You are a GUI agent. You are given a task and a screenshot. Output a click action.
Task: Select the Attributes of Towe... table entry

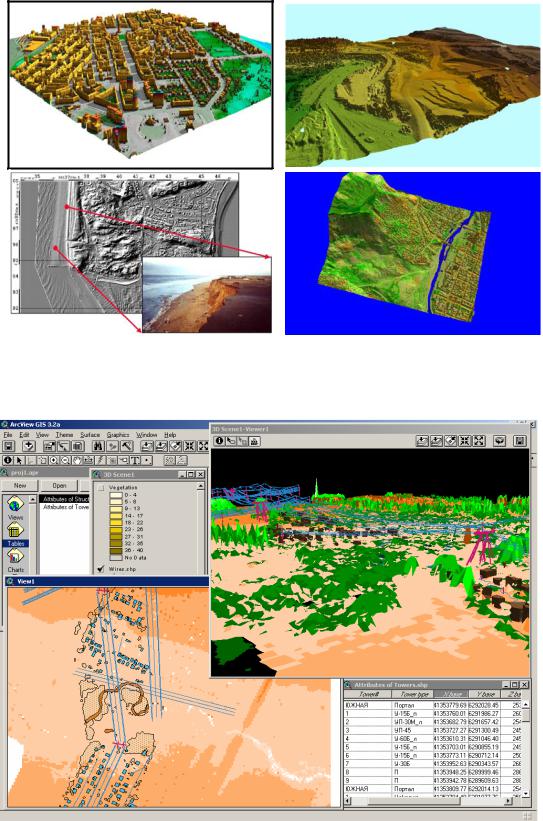[65, 507]
